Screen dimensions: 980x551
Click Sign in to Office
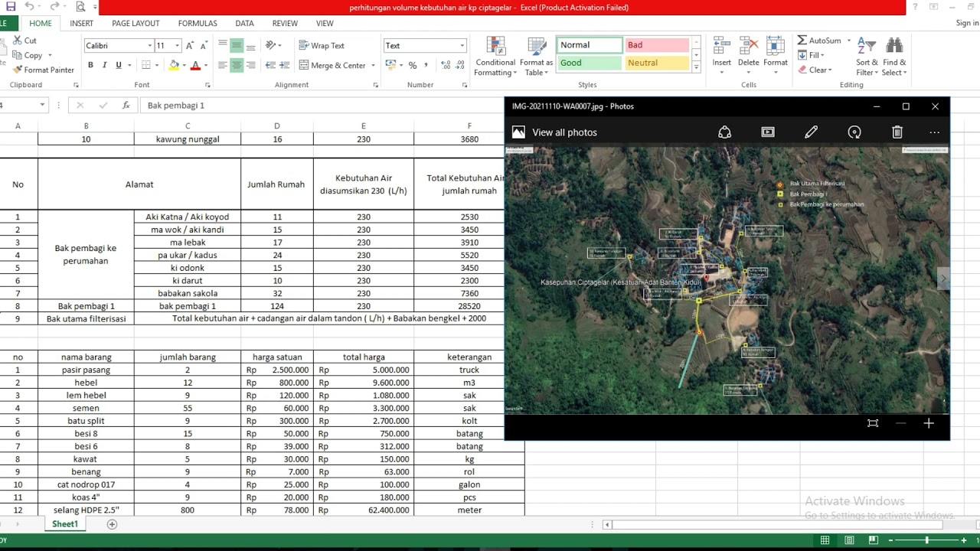pos(967,24)
